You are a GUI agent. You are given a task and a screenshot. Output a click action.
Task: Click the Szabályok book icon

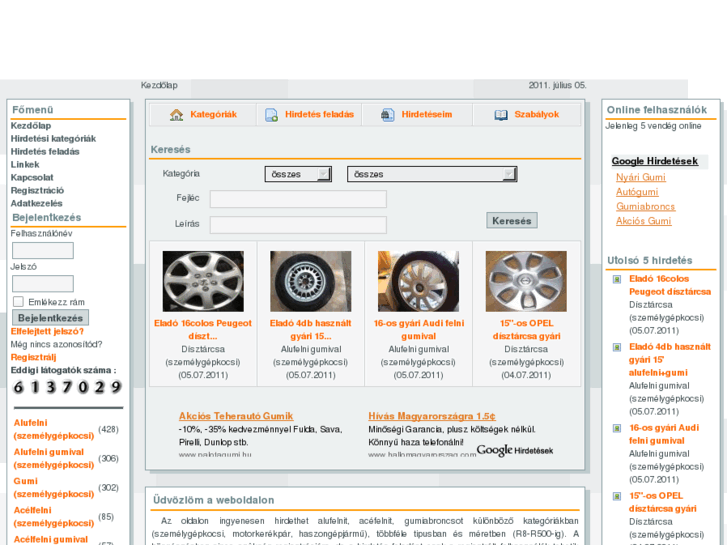pos(501,115)
